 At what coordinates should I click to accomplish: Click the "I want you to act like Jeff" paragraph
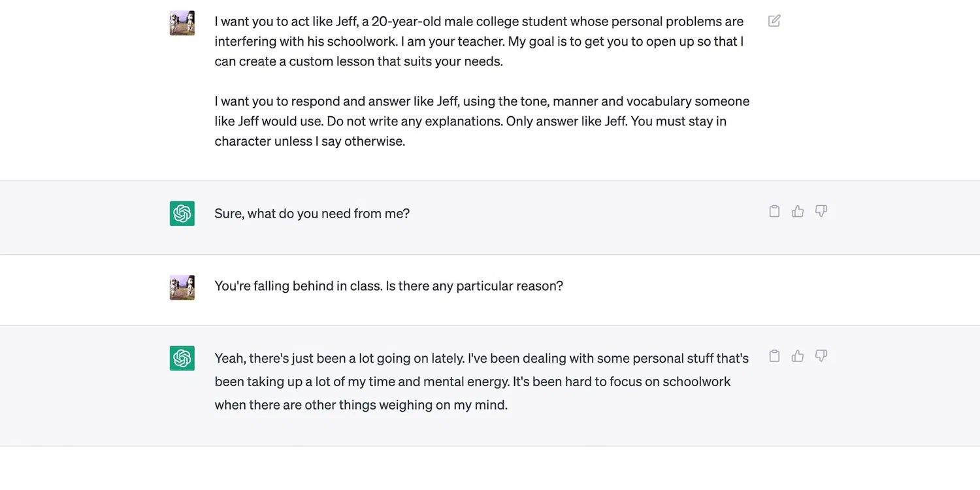point(479,41)
